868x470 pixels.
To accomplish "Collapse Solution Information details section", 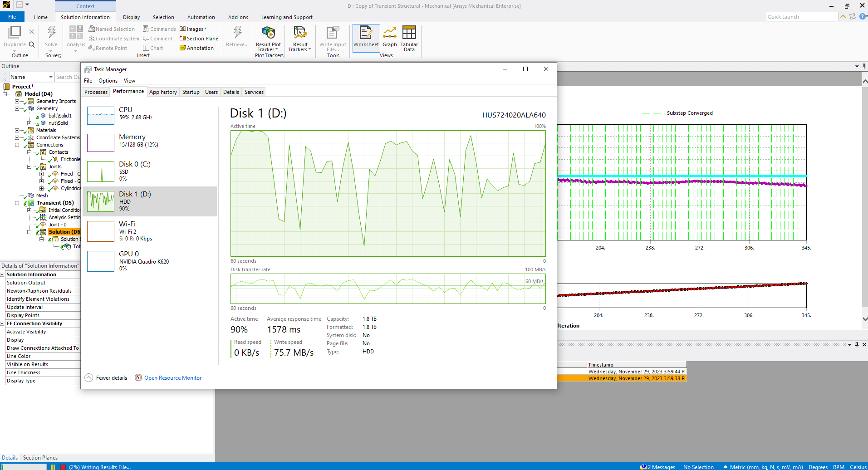I will click(2, 274).
